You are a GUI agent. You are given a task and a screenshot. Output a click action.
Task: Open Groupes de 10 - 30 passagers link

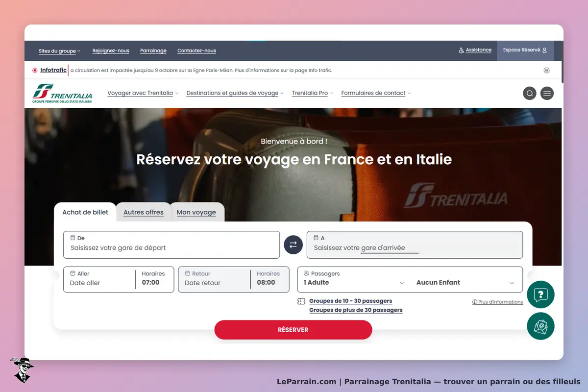(x=351, y=301)
